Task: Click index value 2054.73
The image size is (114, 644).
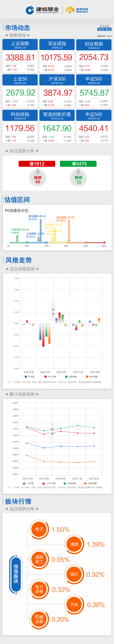Action: [94, 57]
